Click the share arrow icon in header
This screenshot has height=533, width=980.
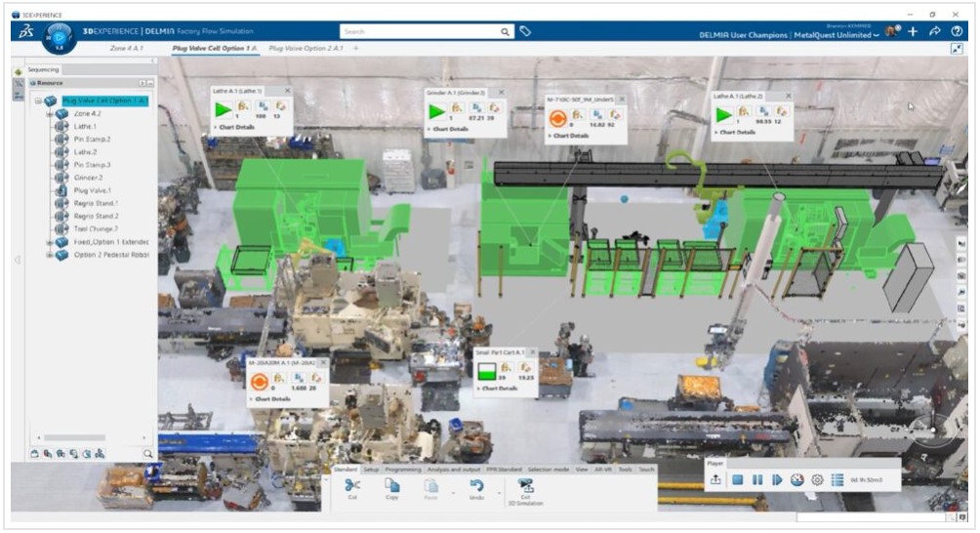[935, 31]
